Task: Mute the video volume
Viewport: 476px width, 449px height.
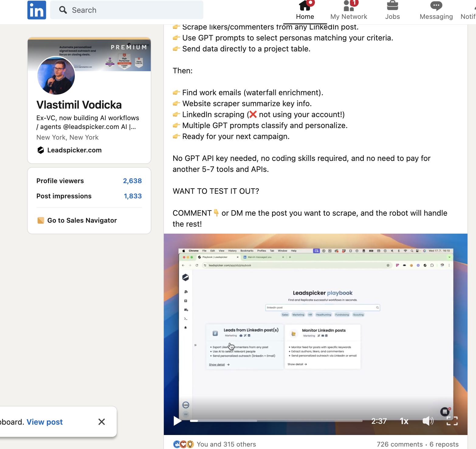Action: click(428, 421)
